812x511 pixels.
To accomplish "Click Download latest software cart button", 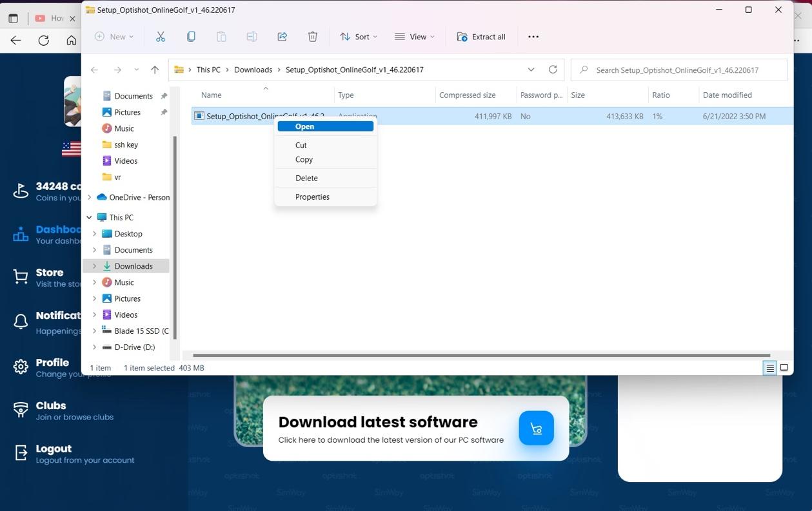I will pos(536,428).
